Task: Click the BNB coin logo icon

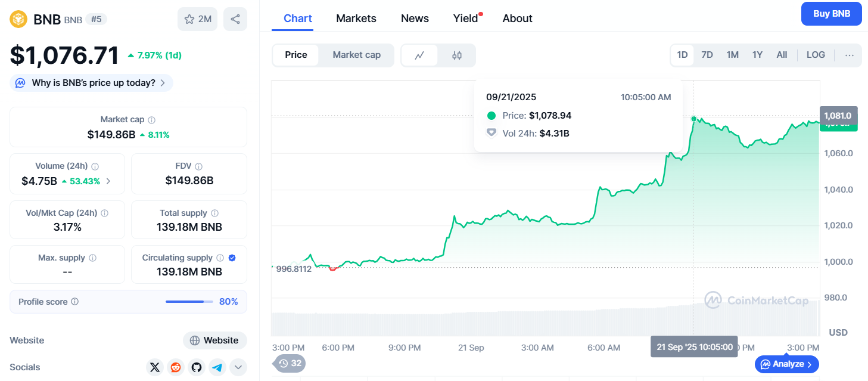Action: click(19, 19)
